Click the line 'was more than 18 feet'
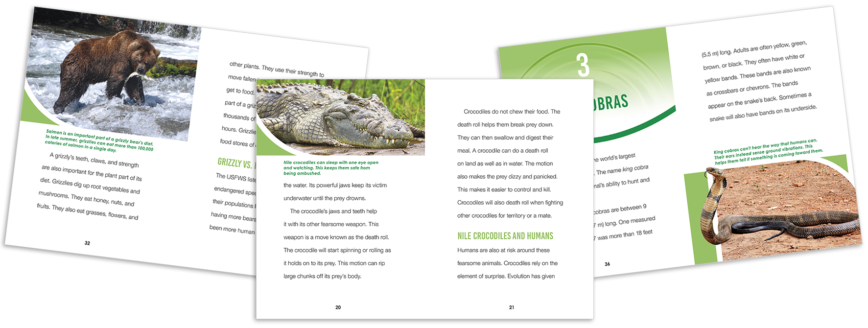The height and width of the screenshot is (328, 868). point(625,234)
